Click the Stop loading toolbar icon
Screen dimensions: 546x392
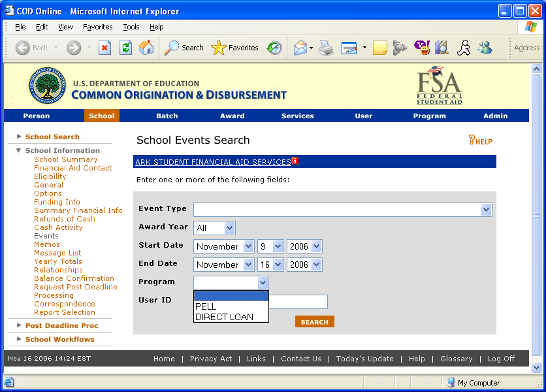pyautogui.click(x=104, y=48)
